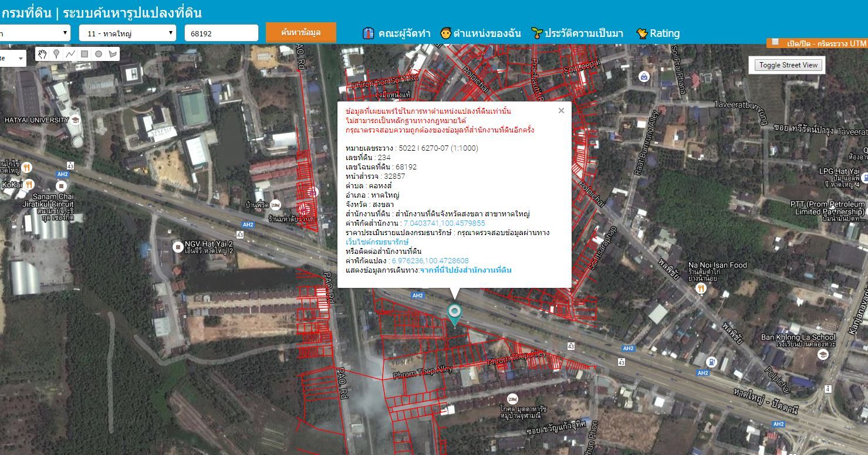Open คณะผู้จัดทำ menu item
The height and width of the screenshot is (455, 868).
click(396, 33)
